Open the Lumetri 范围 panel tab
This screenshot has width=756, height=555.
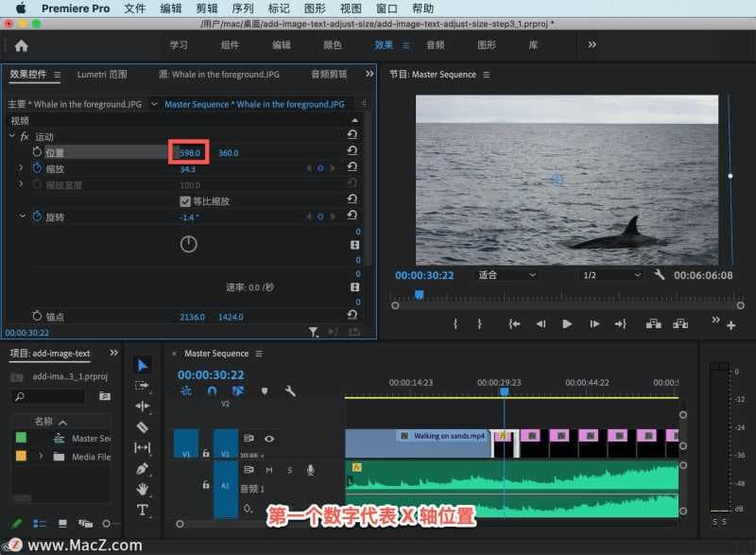102,74
